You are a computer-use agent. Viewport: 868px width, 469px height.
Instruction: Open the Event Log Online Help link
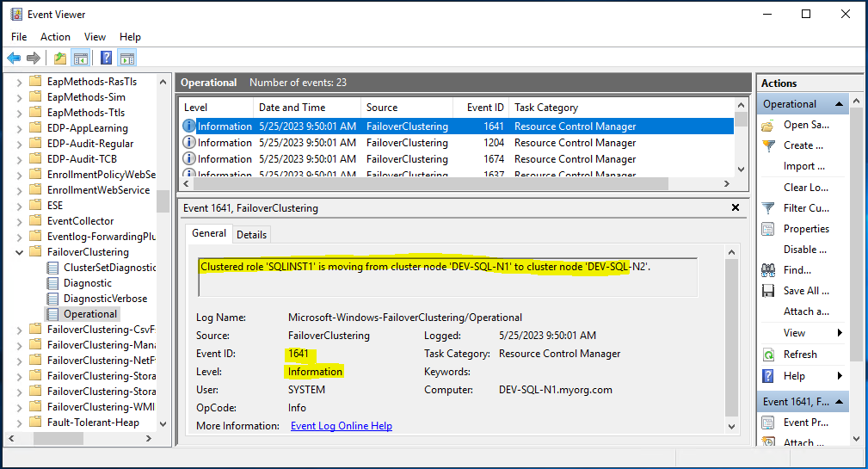click(x=342, y=426)
